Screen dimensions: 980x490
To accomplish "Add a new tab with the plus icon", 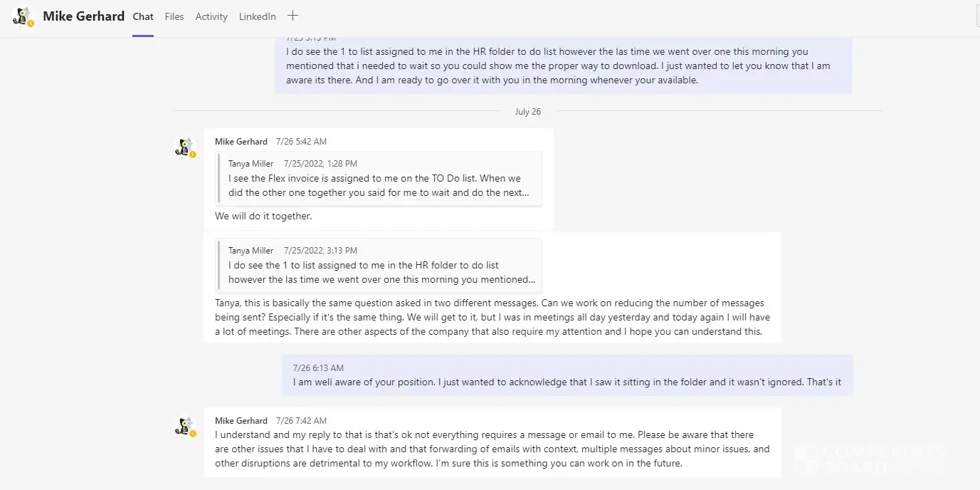I will [293, 16].
